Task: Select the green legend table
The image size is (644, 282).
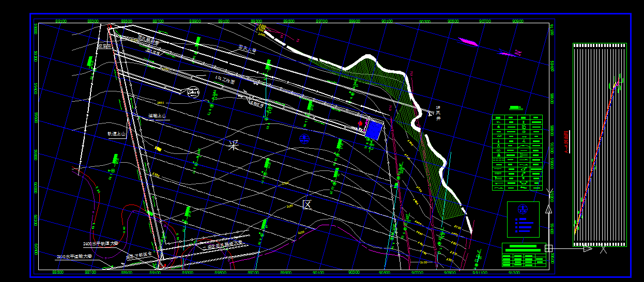Action: tap(517, 152)
